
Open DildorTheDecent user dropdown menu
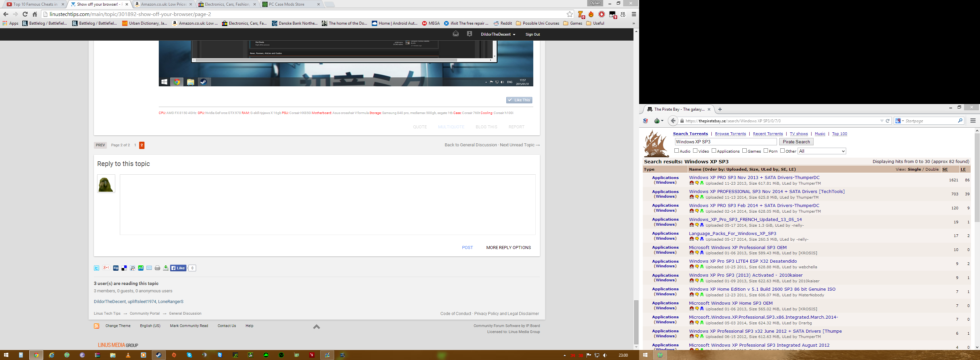click(498, 34)
